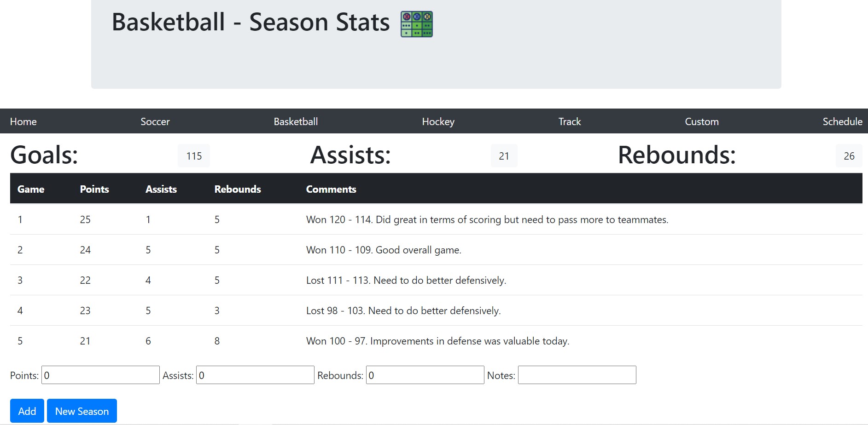Screen dimensions: 868x425
Task: Click the Rebounds total badge showing 26
Action: click(849, 156)
